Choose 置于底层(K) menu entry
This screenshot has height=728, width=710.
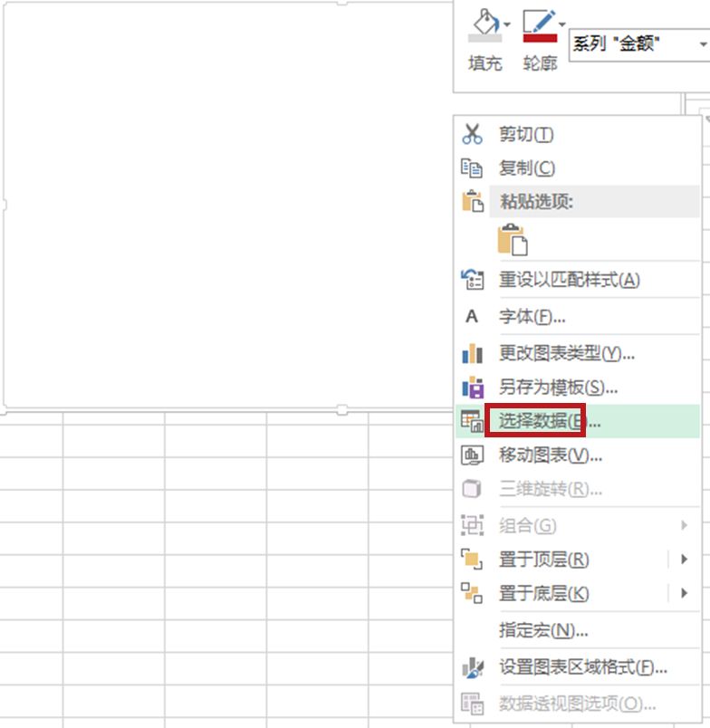[x=578, y=593]
